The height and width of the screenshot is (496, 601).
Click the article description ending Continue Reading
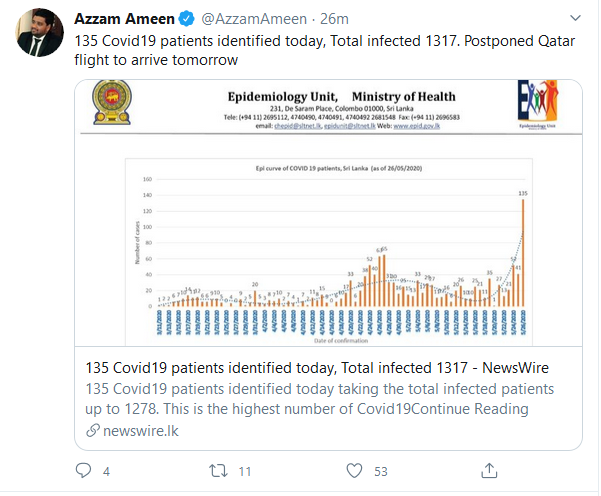tap(319, 399)
